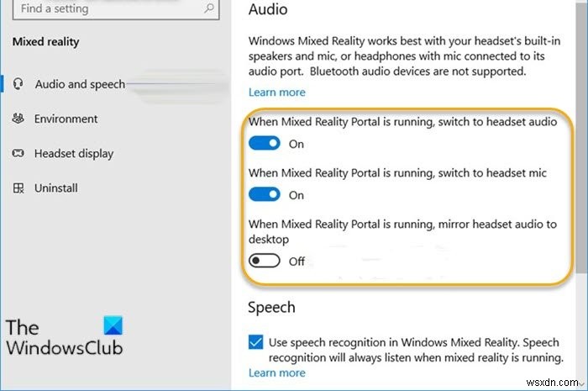Click the Audio and speech headset icon
The width and height of the screenshot is (588, 391).
[18, 84]
